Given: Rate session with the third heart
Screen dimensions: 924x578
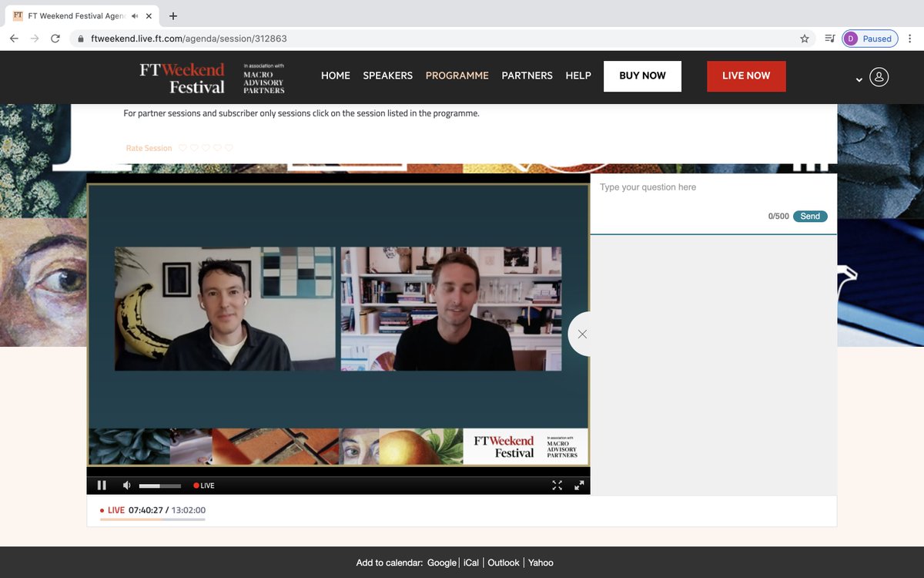Looking at the screenshot, I should pos(206,148).
